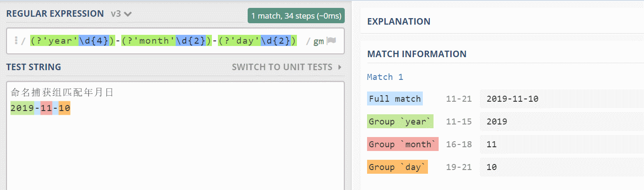Click the blue Full match label
Image resolution: width=644 pixels, height=190 pixels.
pyautogui.click(x=395, y=98)
